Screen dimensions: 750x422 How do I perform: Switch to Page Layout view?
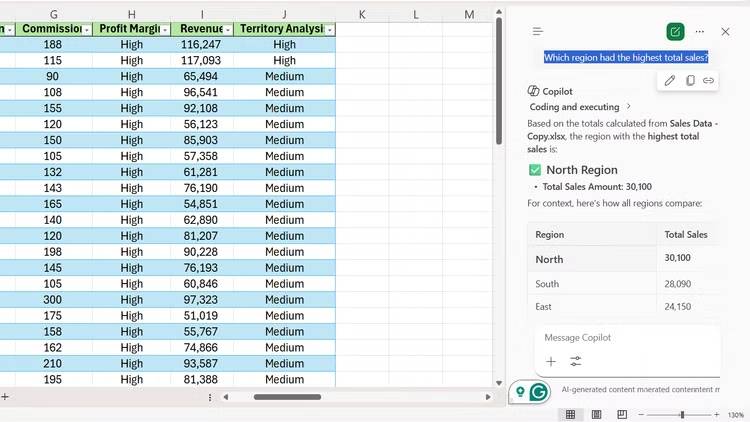[x=596, y=414]
